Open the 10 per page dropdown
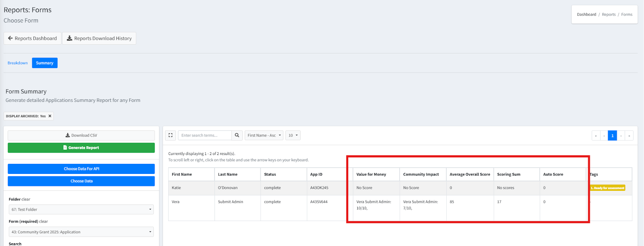This screenshot has height=246, width=644. [293, 135]
